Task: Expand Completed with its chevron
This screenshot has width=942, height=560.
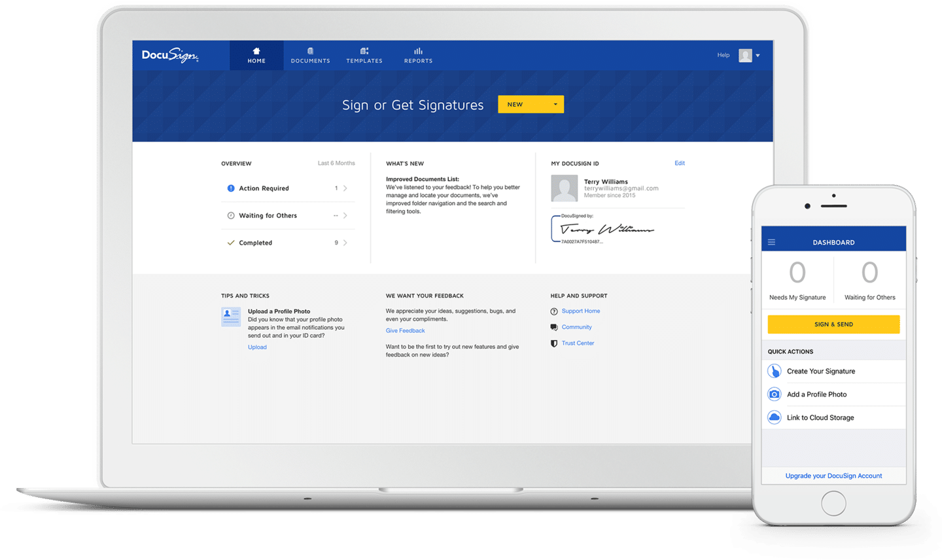Action: (x=345, y=243)
